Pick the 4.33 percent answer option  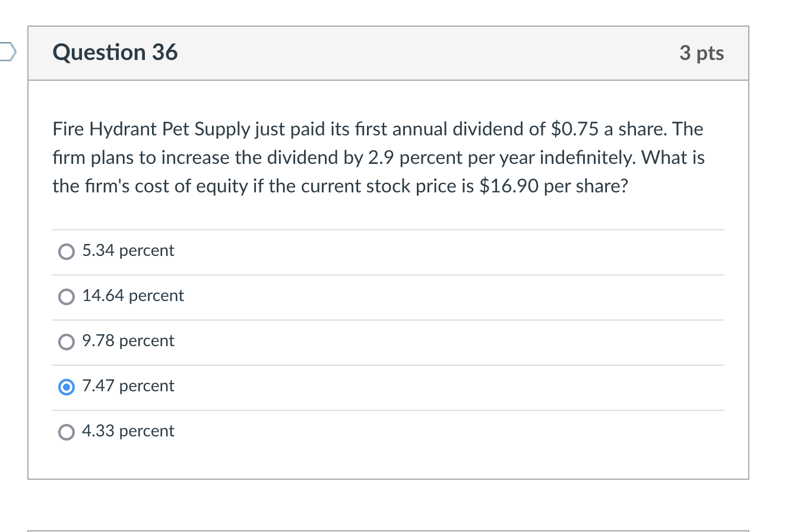pos(66,432)
